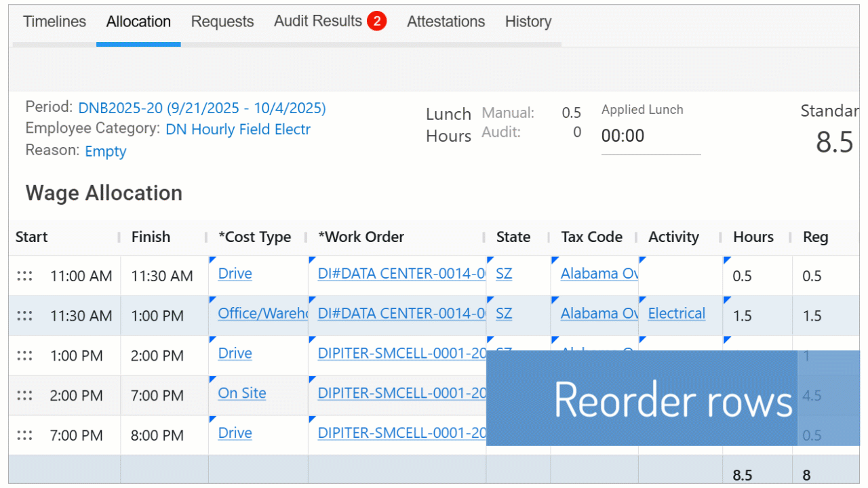Sort by the Work Order column header
868x488 pixels.
click(361, 237)
